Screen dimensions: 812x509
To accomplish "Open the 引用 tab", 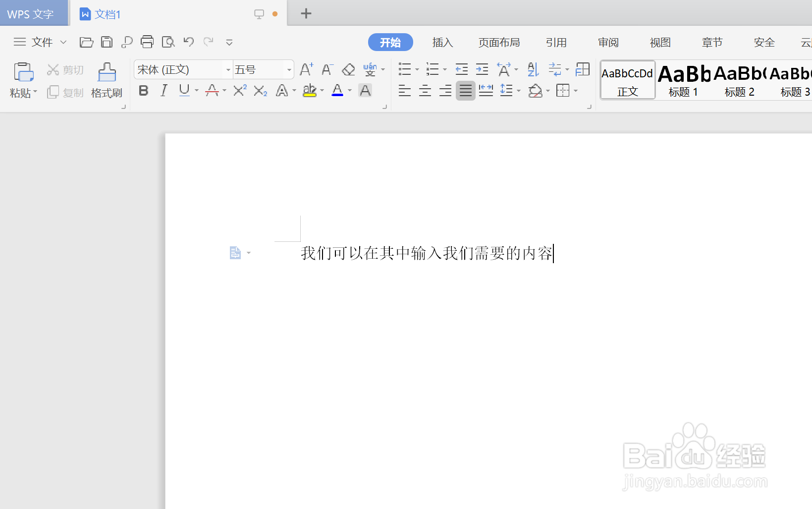I will pos(556,42).
